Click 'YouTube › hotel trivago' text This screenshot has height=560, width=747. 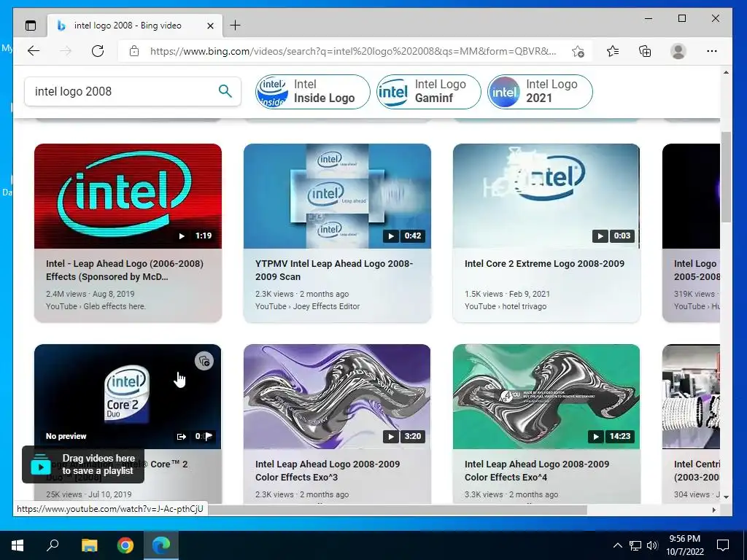[x=506, y=307]
